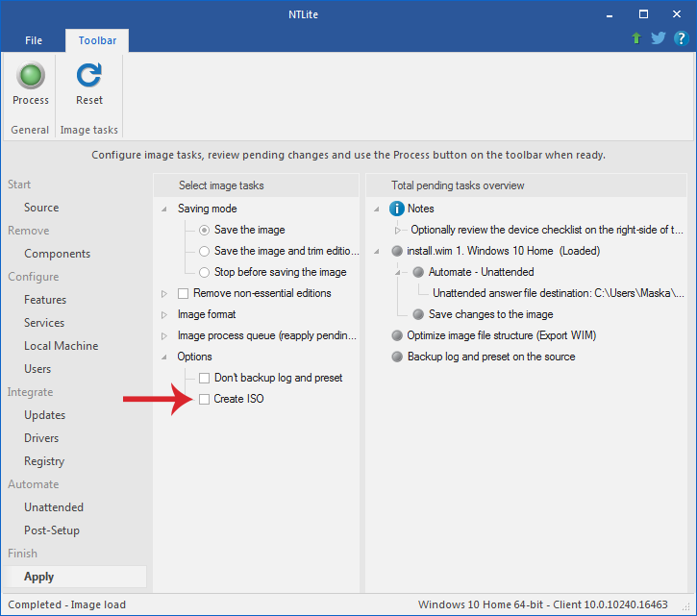This screenshot has height=616, width=697.
Task: Open the Features page
Action: coord(45,300)
